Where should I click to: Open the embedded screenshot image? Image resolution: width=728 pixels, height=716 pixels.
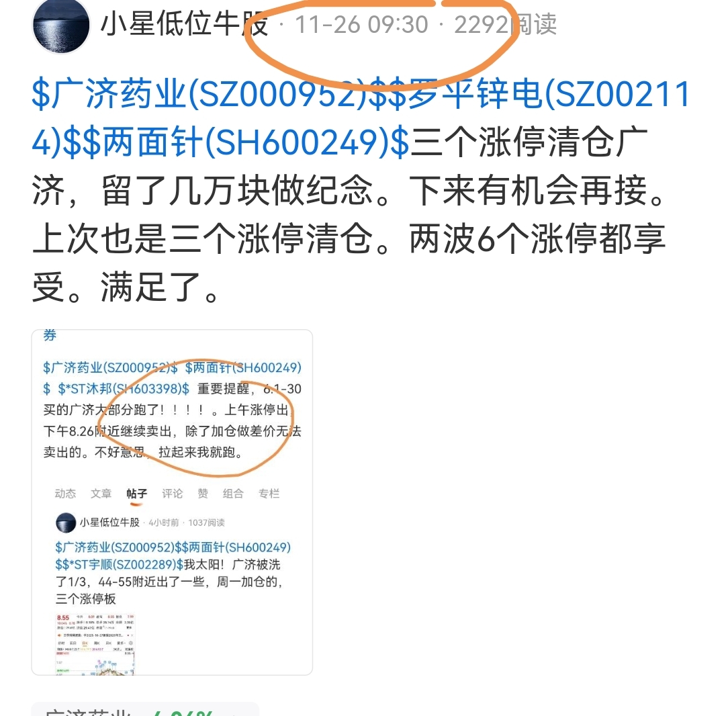point(172,502)
